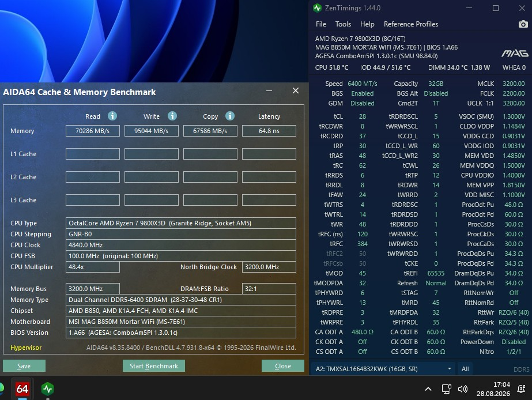Click ProcOdt Pu value 48.0 Ω
Viewport: 532px width, 400px height.
pos(514,205)
